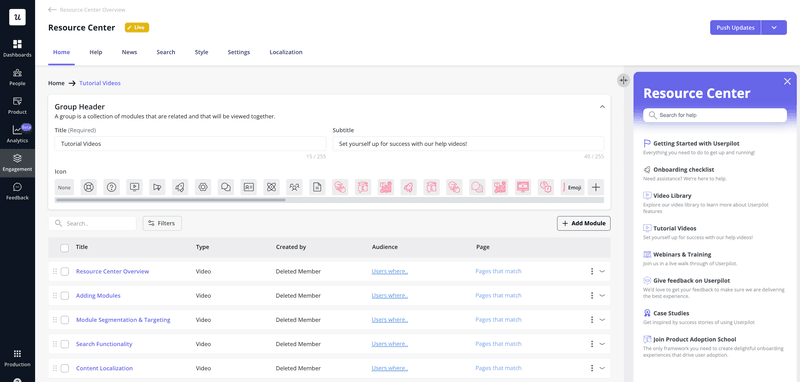Open Analytics in the sidebar
The width and height of the screenshot is (800, 382).
[x=17, y=134]
